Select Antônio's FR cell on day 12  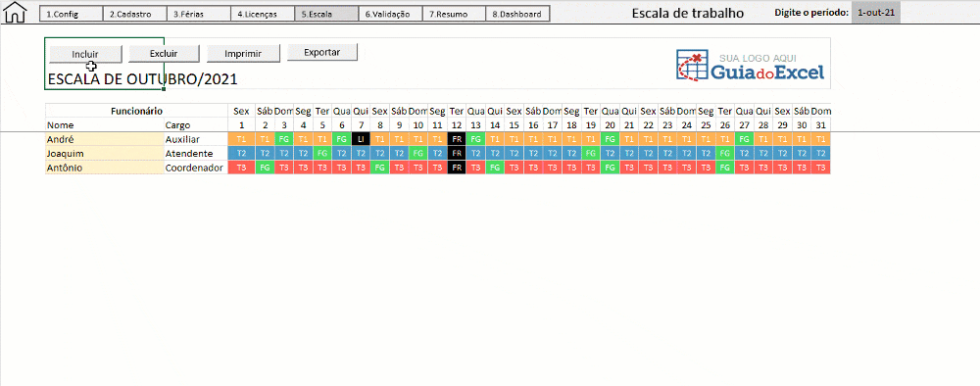pyautogui.click(x=457, y=168)
